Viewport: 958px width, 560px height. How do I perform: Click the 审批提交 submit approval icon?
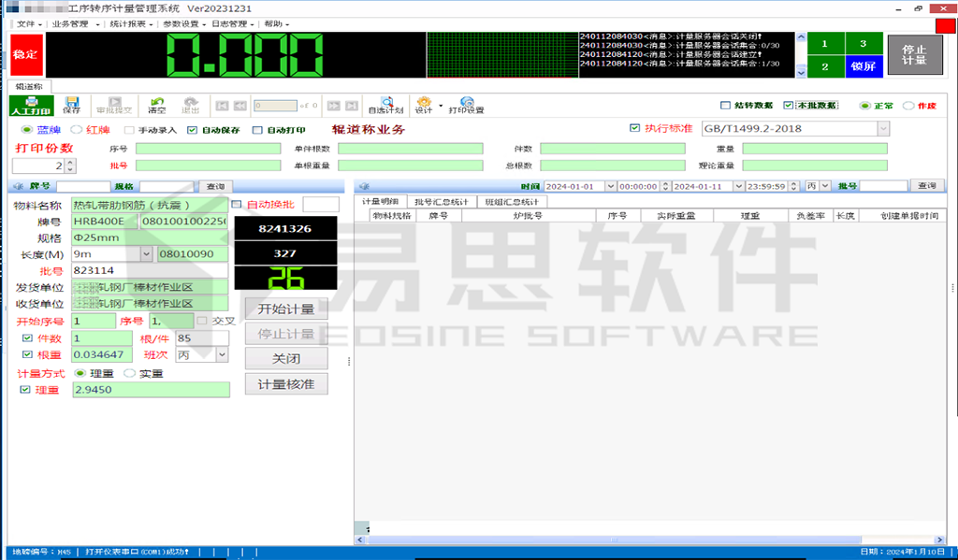coord(112,105)
